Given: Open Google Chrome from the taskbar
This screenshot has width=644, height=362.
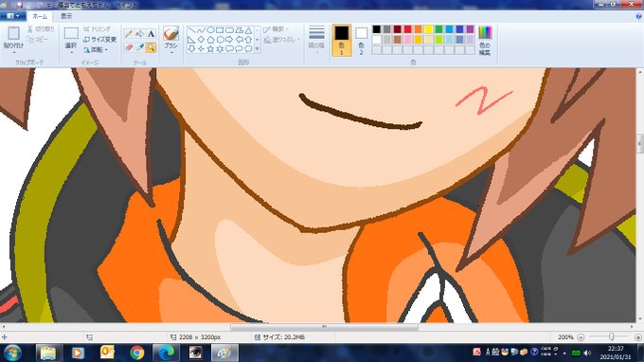Looking at the screenshot, I should pos(136,353).
